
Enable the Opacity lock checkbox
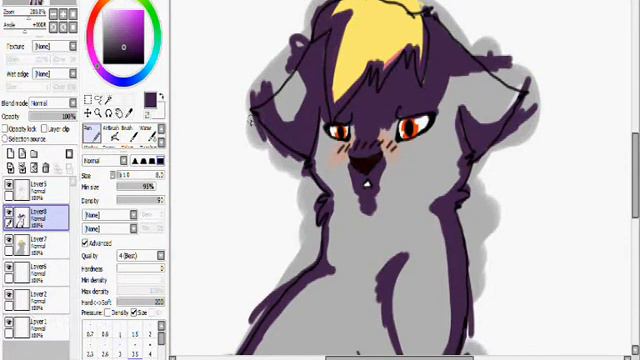pos(5,129)
